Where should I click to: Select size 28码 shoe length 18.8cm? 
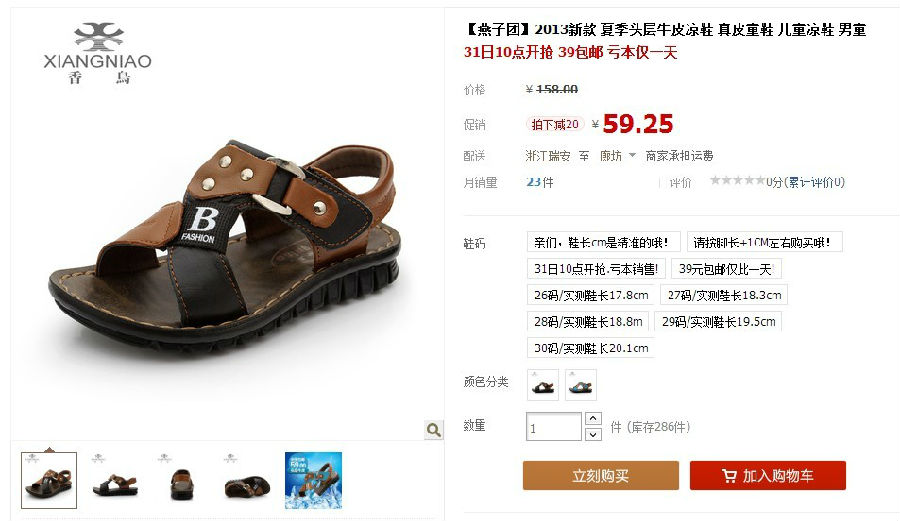[x=588, y=321]
